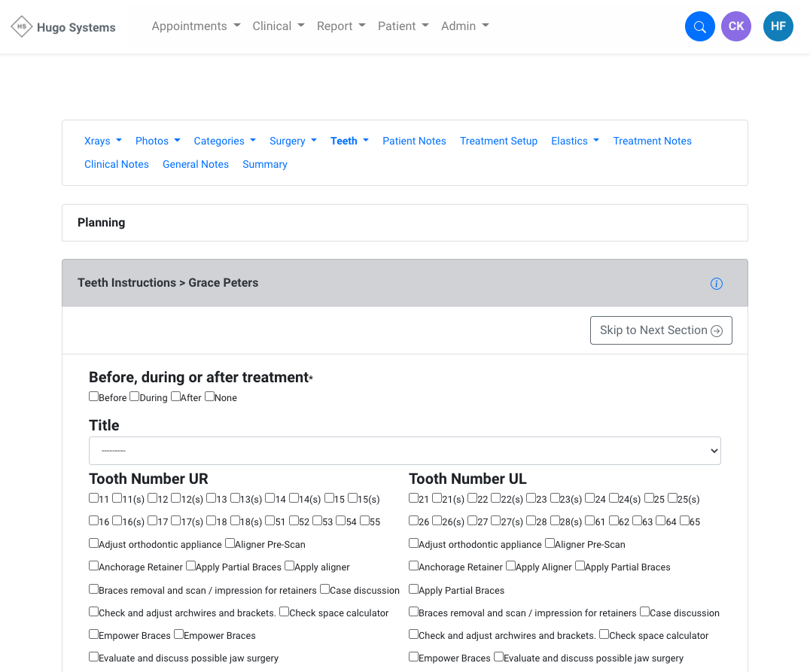Open the CK user avatar
810x672 pixels.
pyautogui.click(x=735, y=26)
